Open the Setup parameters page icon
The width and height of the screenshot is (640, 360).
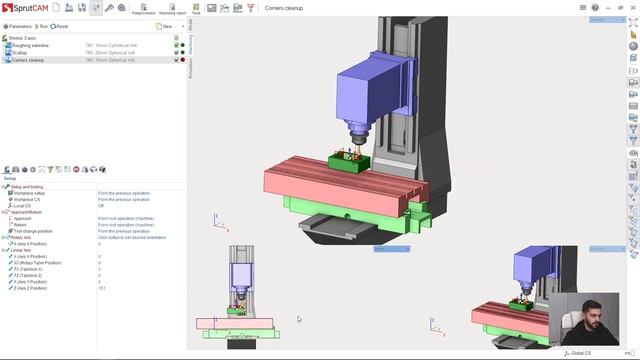tap(7, 169)
